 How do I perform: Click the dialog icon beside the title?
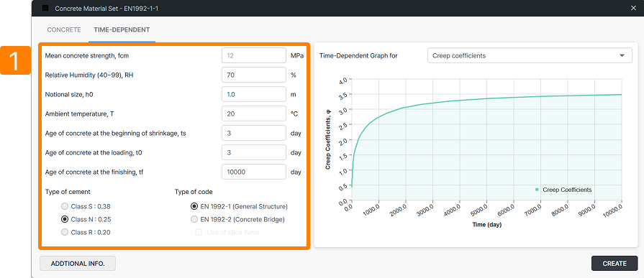point(45,8)
